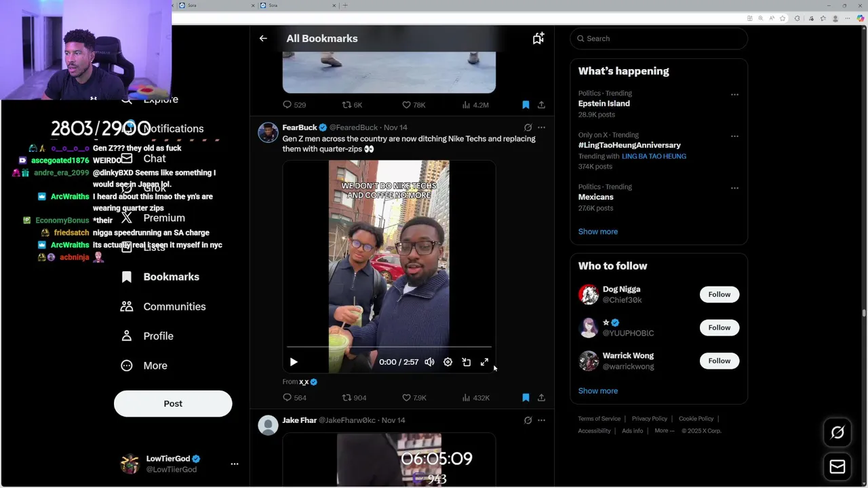Viewport: 868px width, 488px height.
Task: Show more suggestions under Who to follow
Action: point(598,391)
